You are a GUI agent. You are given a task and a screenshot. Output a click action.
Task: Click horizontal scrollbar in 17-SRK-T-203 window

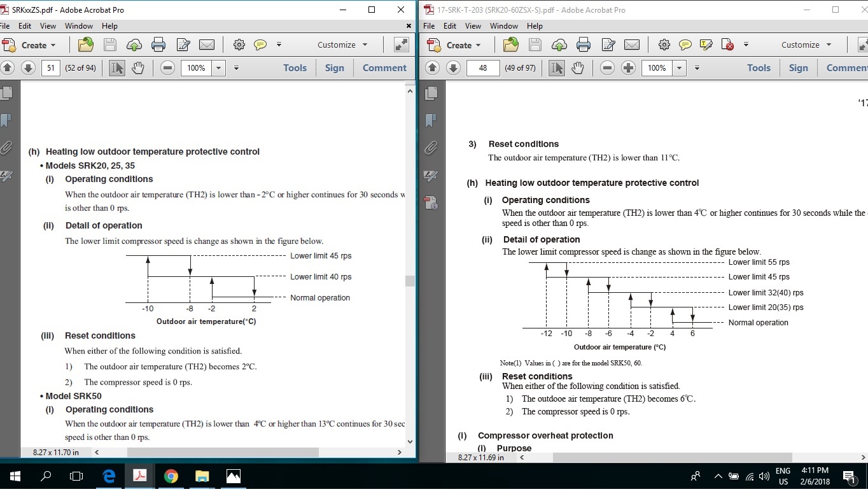pyautogui.click(x=673, y=457)
